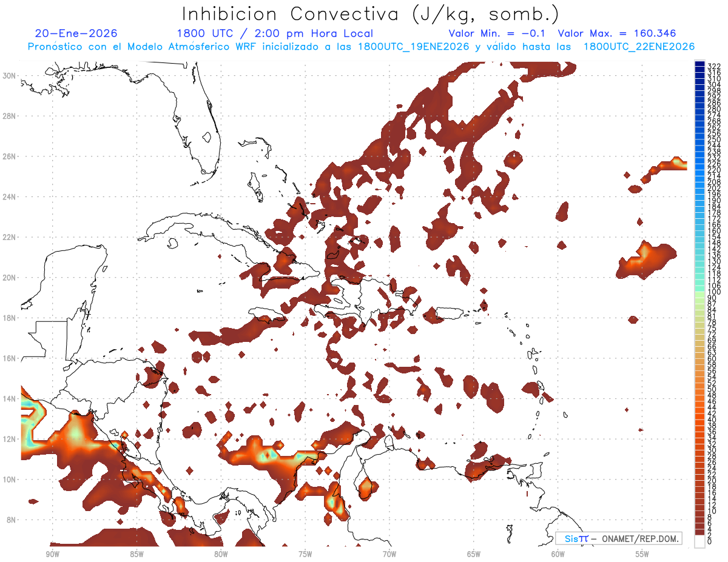Click the dark blue swatch beside 322
This screenshot has height=562, width=728.
click(699, 64)
